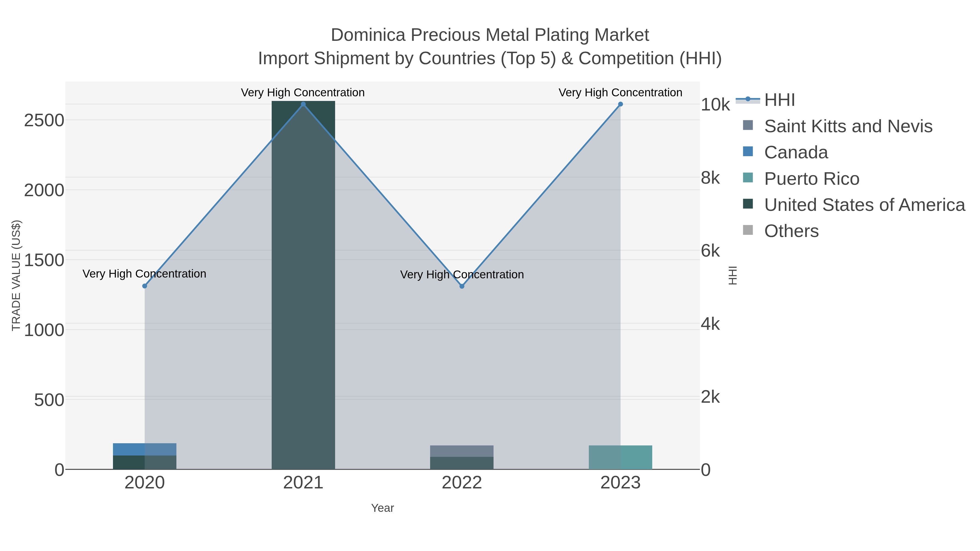This screenshot has width=980, height=551.
Task: Click the 2000 left axis tick
Action: (x=44, y=190)
